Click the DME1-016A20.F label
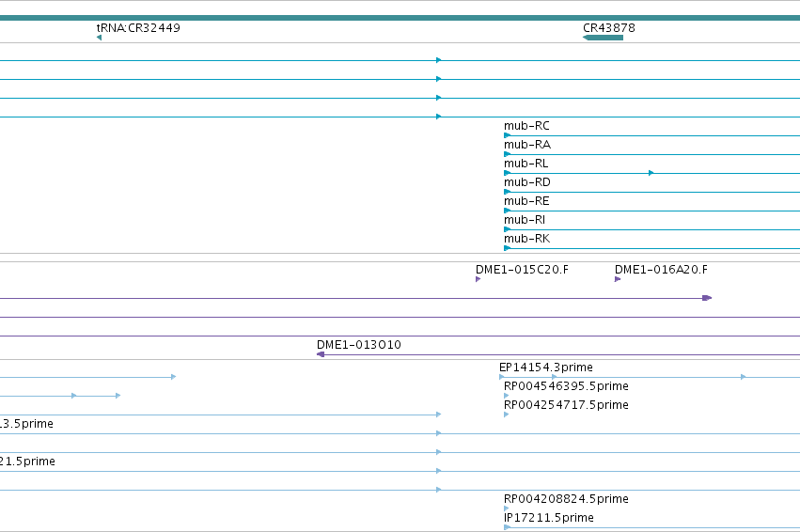The width and height of the screenshot is (800, 532). point(661,270)
